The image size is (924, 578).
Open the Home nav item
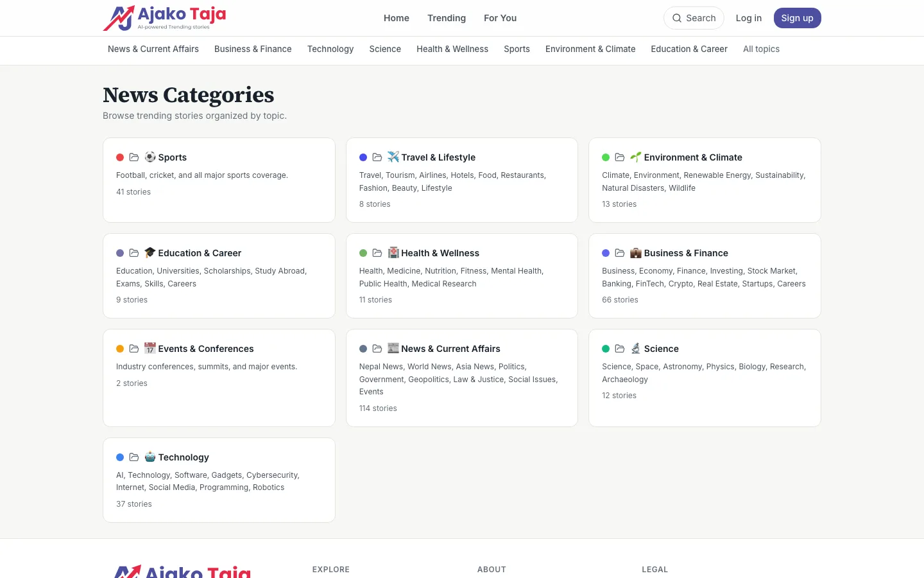(x=397, y=18)
